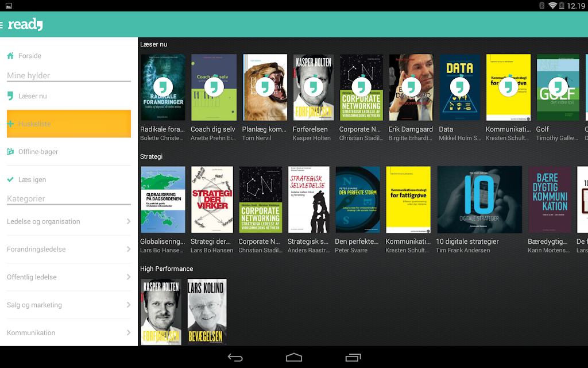The image size is (588, 368).
Task: Expand Forandringsledelse category chevron
Action: (129, 250)
